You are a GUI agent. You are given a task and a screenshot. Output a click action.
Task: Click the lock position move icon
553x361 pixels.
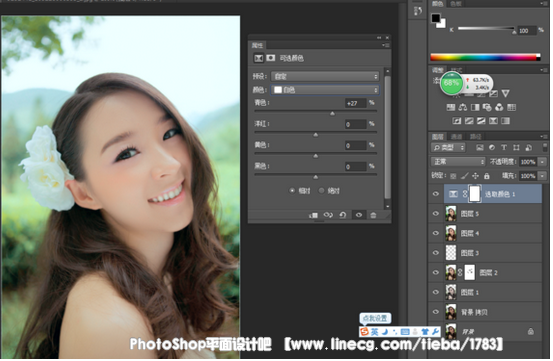coord(475,176)
